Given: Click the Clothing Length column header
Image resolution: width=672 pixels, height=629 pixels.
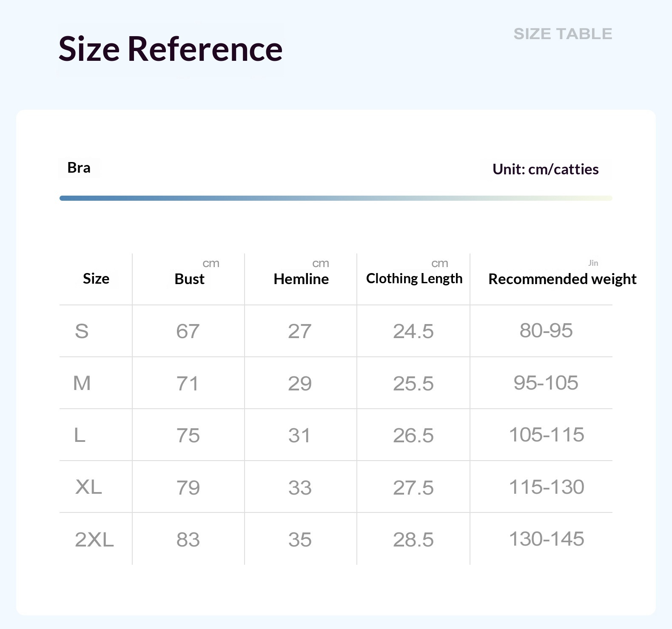Looking at the screenshot, I should pos(414,279).
